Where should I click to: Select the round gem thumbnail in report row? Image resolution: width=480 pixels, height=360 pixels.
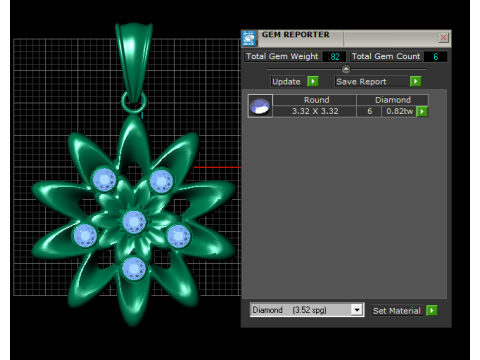(260, 106)
